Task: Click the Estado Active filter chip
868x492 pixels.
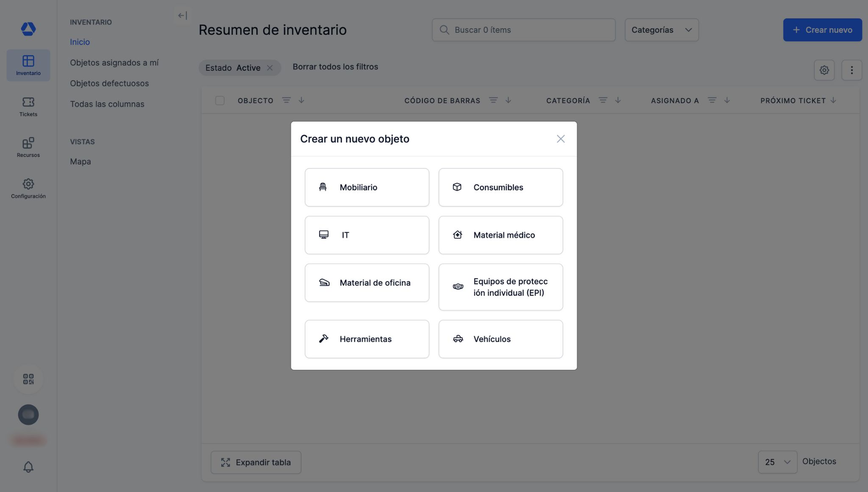Action: point(239,68)
